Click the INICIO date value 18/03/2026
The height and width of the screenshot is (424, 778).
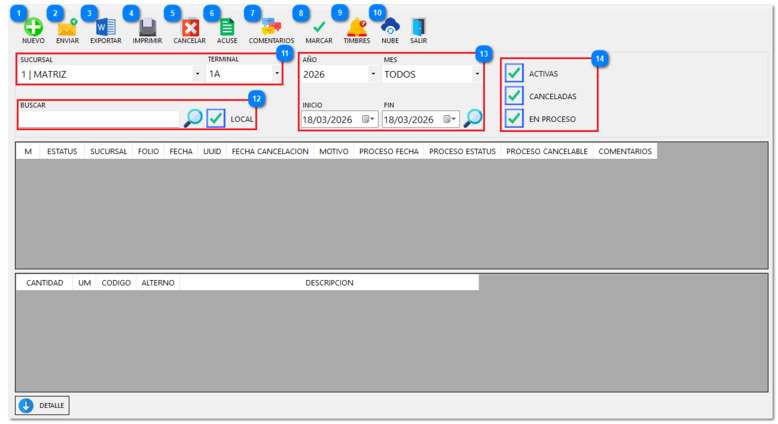[x=327, y=120]
